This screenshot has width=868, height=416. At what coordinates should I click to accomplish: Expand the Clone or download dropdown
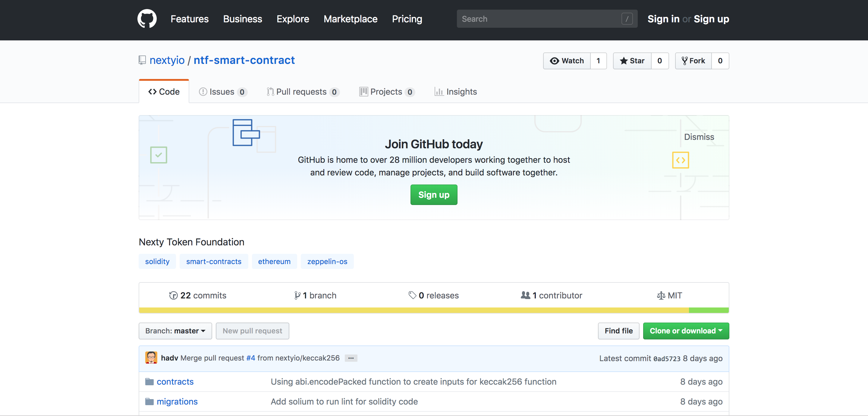click(x=686, y=331)
